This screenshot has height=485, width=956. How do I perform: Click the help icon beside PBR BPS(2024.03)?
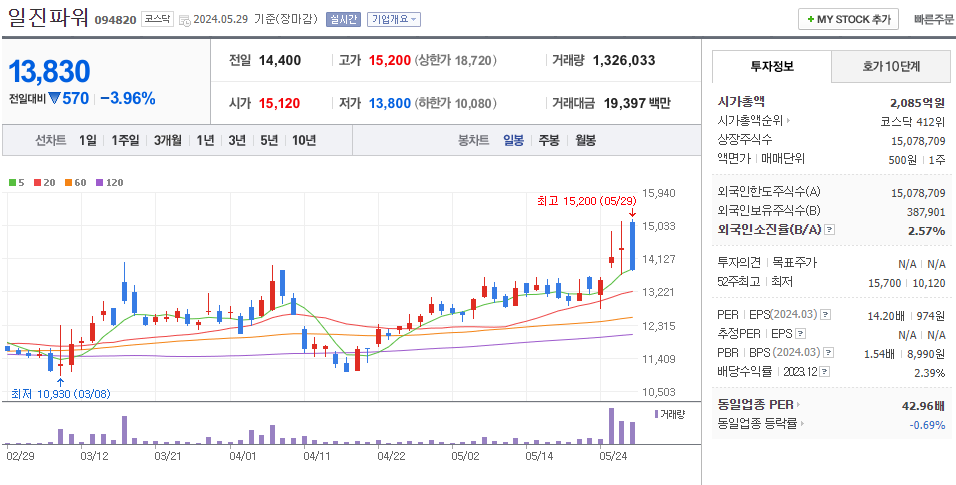point(828,353)
